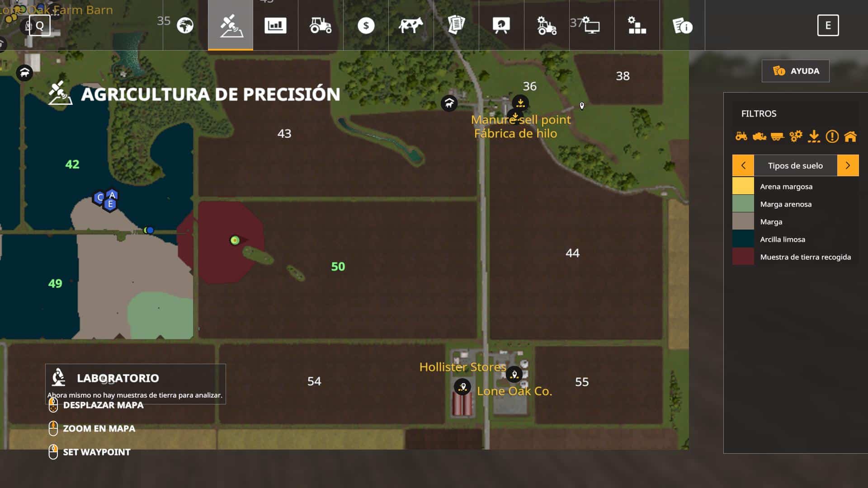This screenshot has height=488, width=868.
Task: Open the contracts documents icon
Action: (x=456, y=25)
